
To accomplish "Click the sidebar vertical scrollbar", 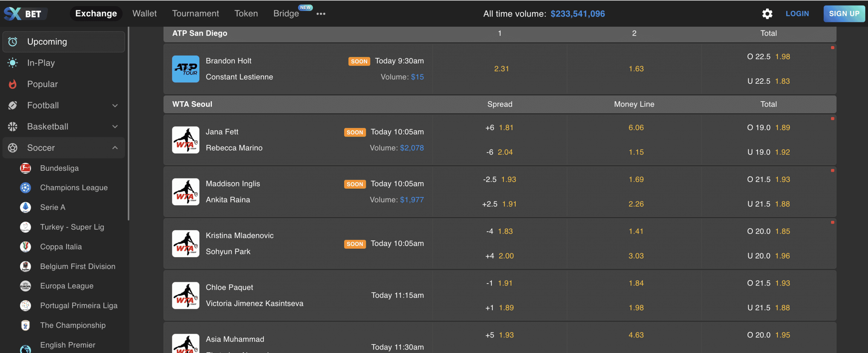I will click(128, 124).
